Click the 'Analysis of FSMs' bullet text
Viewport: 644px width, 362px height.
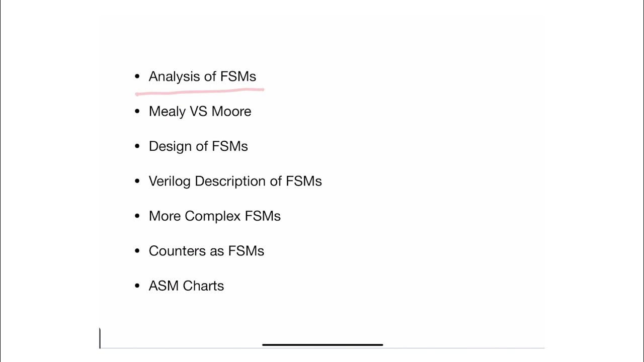202,76
